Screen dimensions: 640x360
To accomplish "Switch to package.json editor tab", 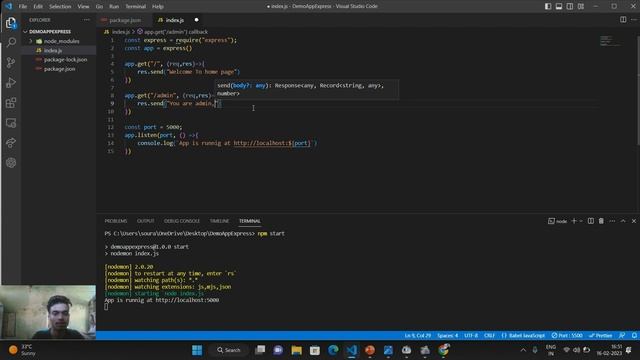I will coord(124,20).
